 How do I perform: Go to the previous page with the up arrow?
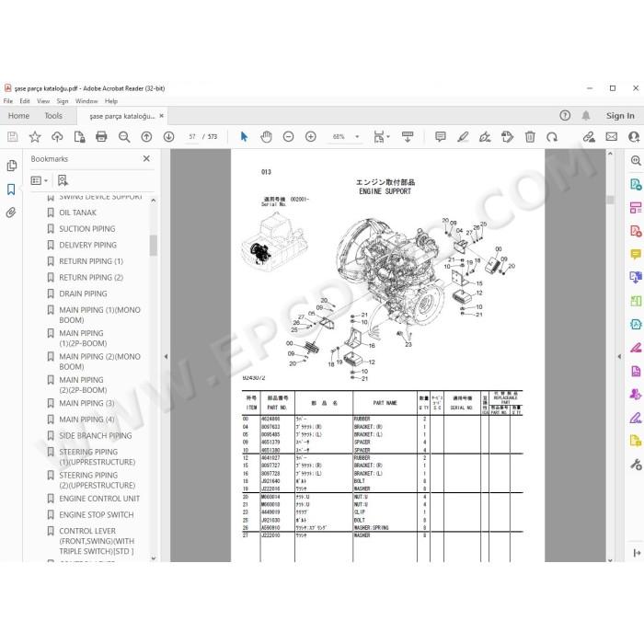146,137
